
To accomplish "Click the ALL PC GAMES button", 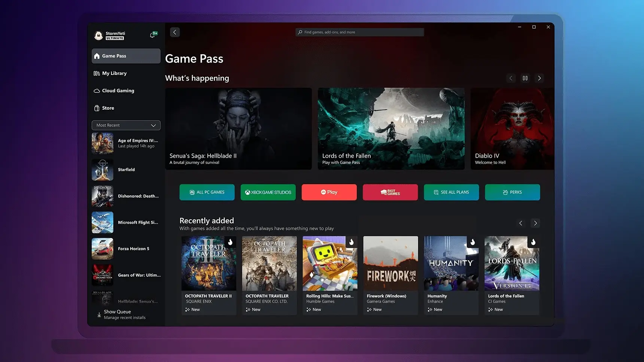I will [x=207, y=192].
